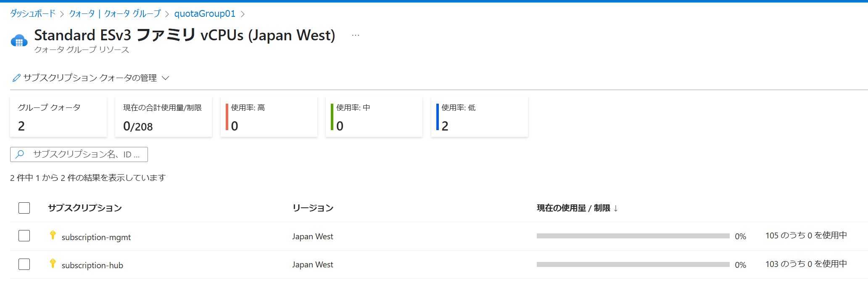Open the ダッシュボード breadcrumb link
Viewport: 868px width, 285px height.
[33, 14]
